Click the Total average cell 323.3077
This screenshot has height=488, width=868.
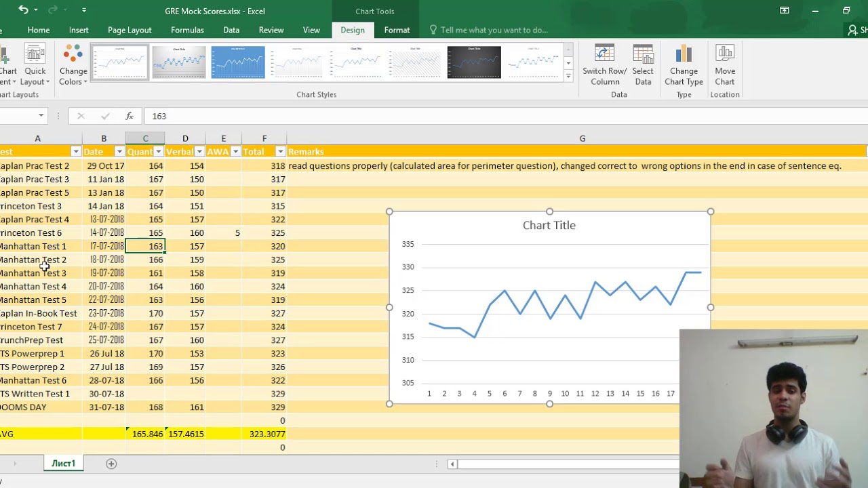[264, 434]
